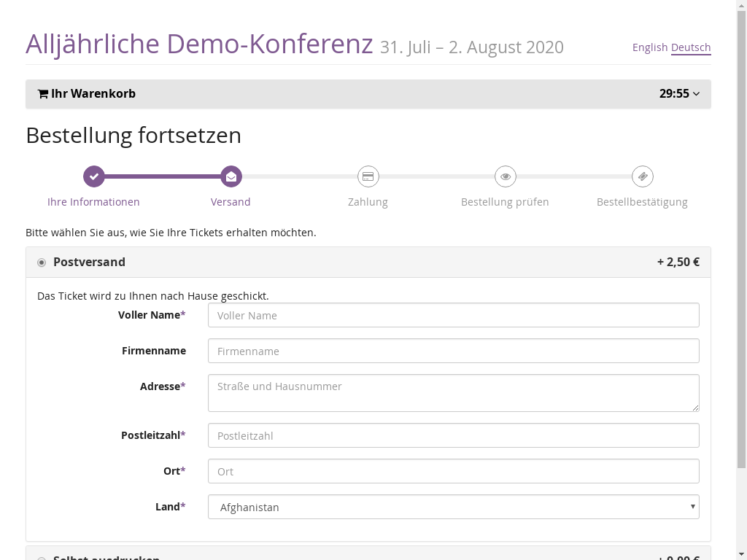The width and height of the screenshot is (747, 560).
Task: Open the Land country dropdown
Action: 453,507
